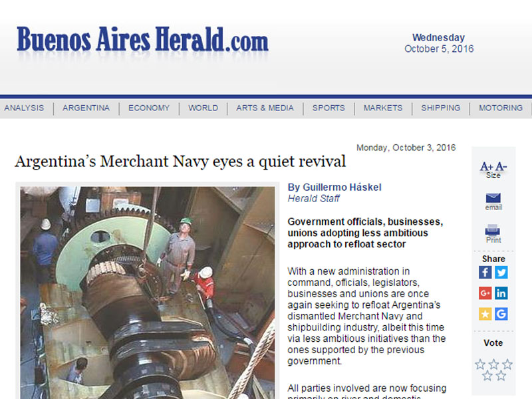Vote with the first rating star

coord(480,364)
